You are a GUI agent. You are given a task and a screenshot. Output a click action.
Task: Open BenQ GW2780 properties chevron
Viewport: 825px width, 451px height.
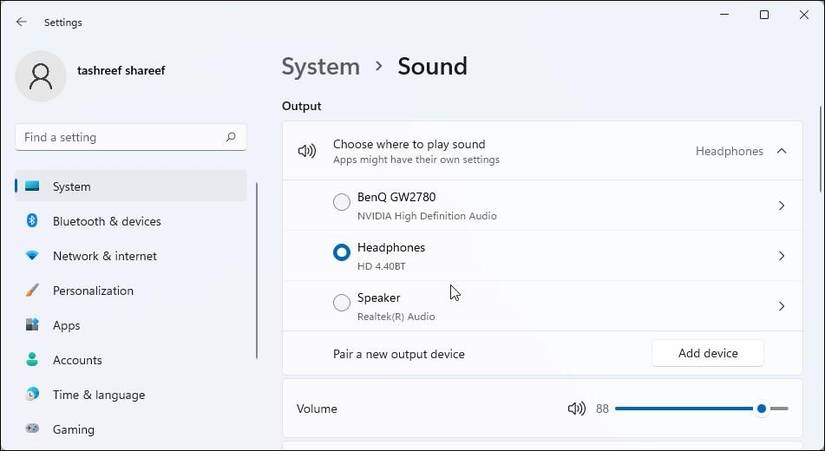782,205
